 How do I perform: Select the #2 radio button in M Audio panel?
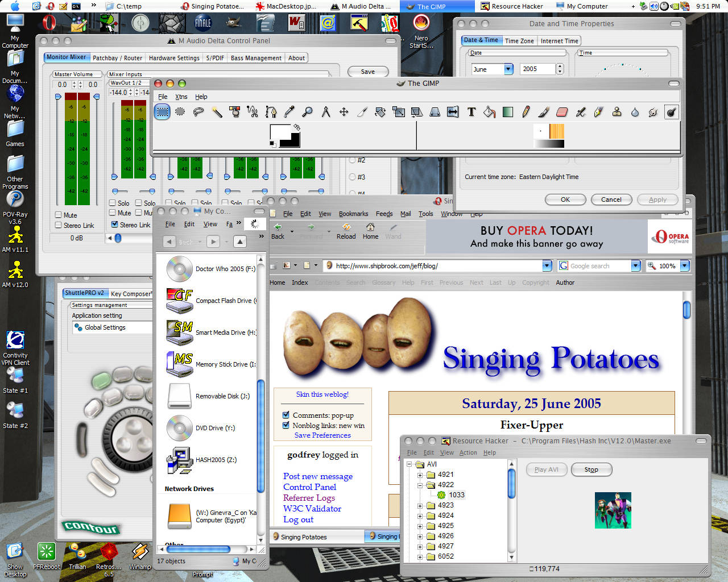point(352,160)
